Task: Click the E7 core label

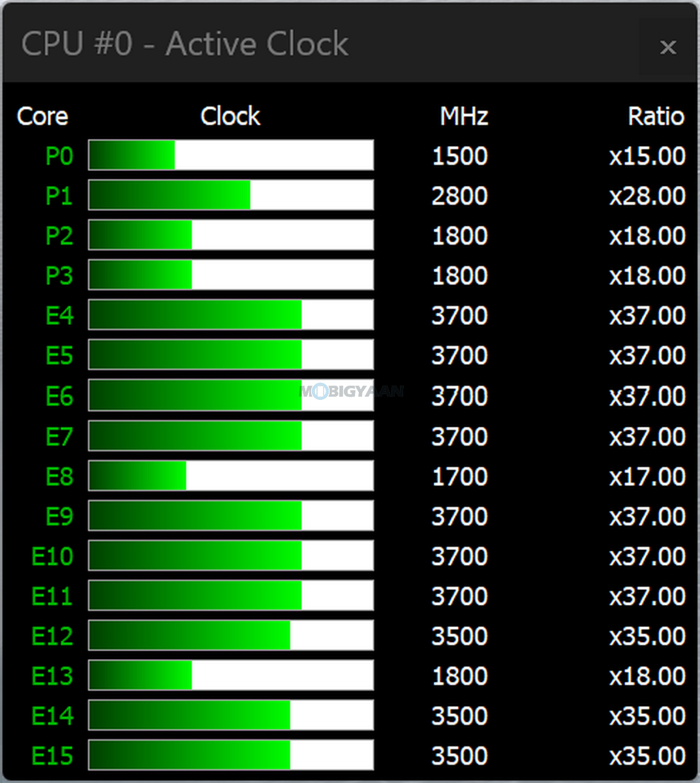Action: [x=59, y=437]
